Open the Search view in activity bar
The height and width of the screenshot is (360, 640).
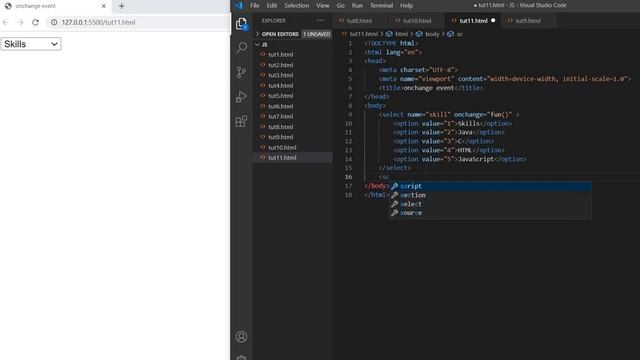coord(242,48)
